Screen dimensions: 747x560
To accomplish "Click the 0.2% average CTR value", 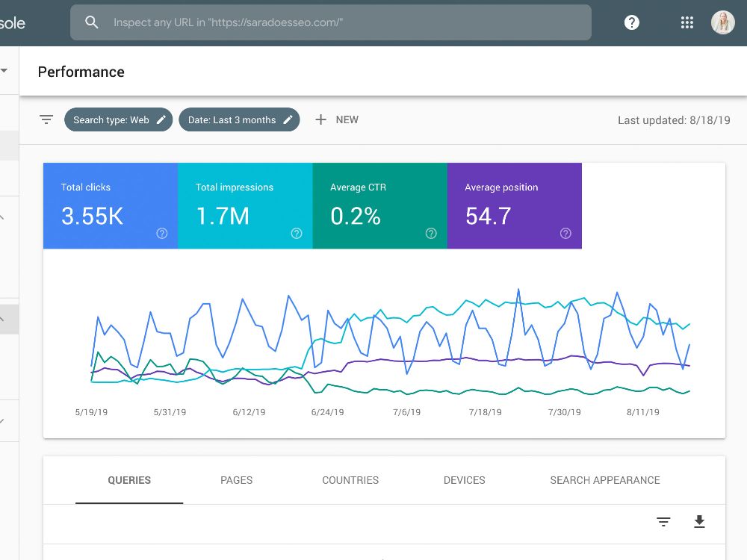I will 356,217.
